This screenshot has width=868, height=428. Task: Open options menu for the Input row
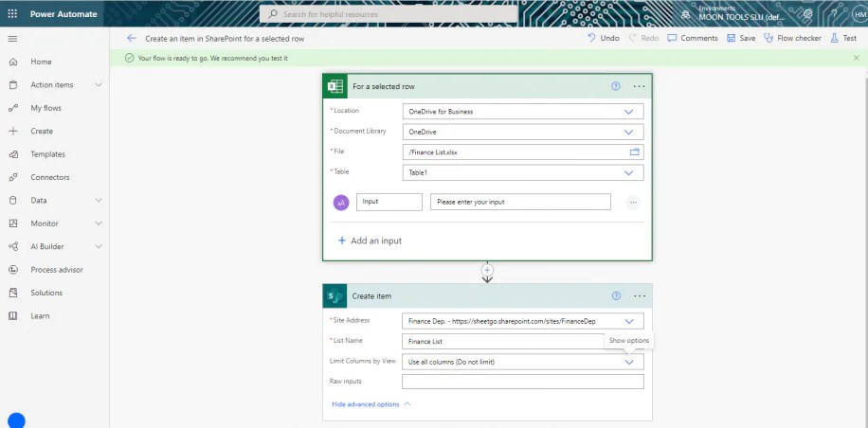633,203
